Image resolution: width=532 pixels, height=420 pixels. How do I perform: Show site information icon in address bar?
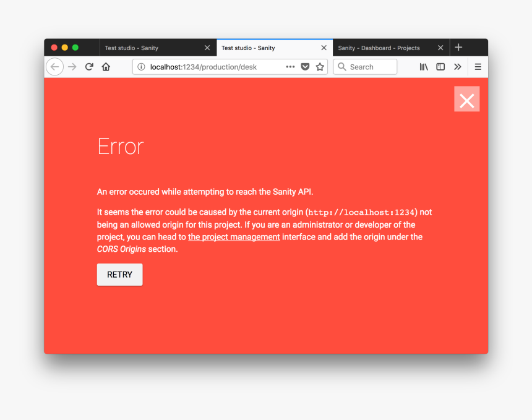(141, 67)
